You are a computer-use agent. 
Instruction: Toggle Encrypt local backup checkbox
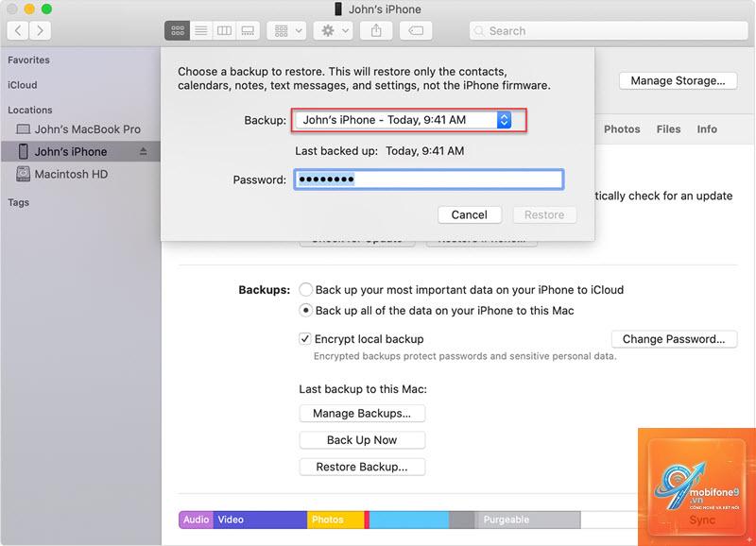(x=304, y=339)
